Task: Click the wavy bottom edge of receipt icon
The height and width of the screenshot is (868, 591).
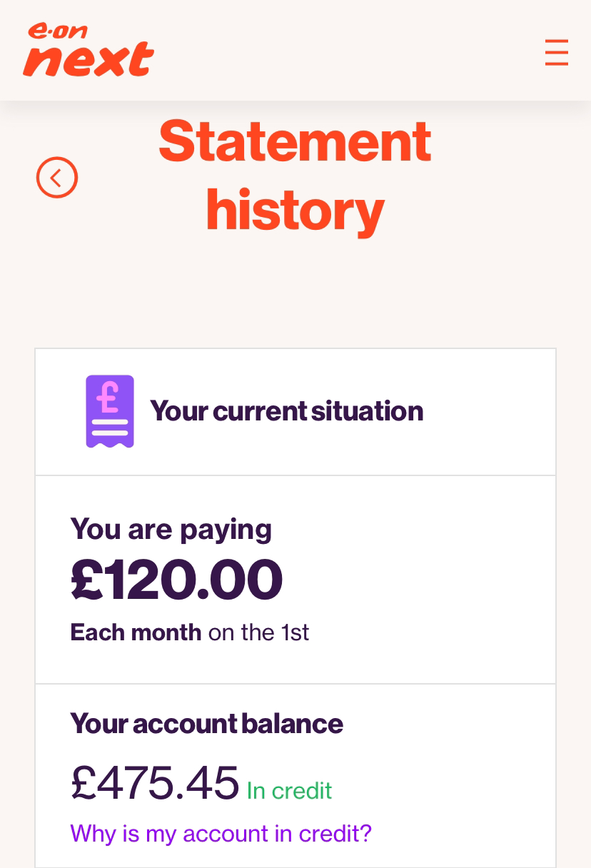Action: coord(110,442)
